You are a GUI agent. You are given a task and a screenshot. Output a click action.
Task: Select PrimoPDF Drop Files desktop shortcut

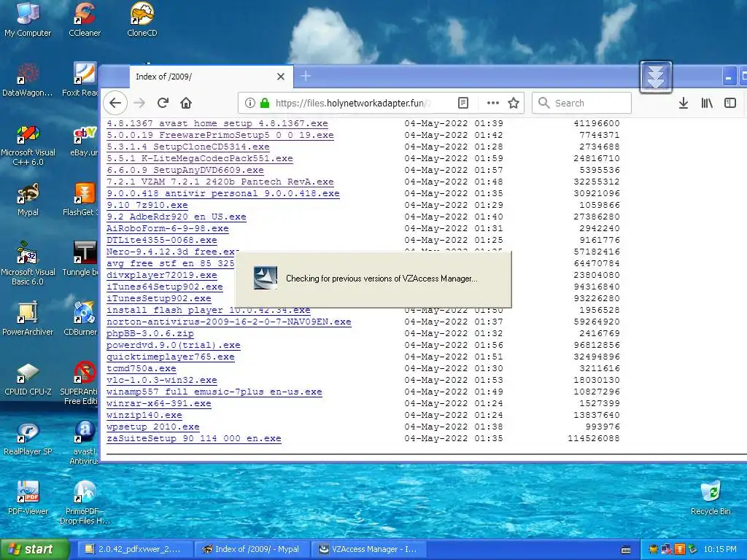click(85, 503)
